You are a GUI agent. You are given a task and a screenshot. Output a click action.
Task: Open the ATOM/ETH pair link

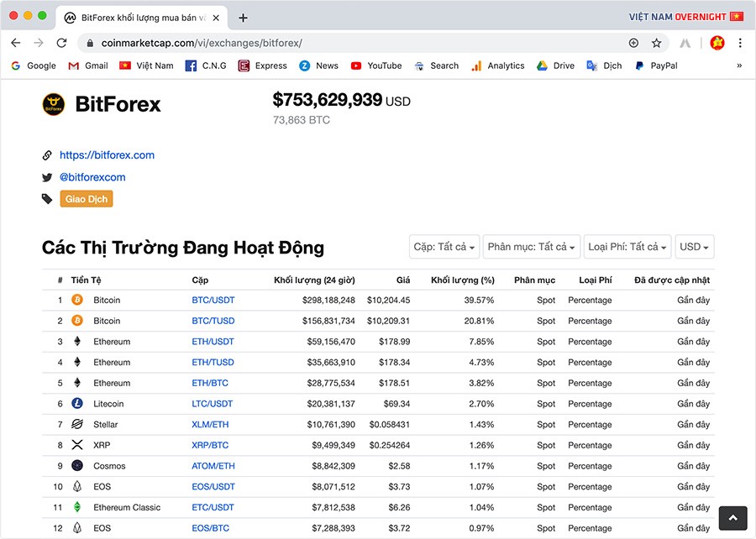point(213,466)
